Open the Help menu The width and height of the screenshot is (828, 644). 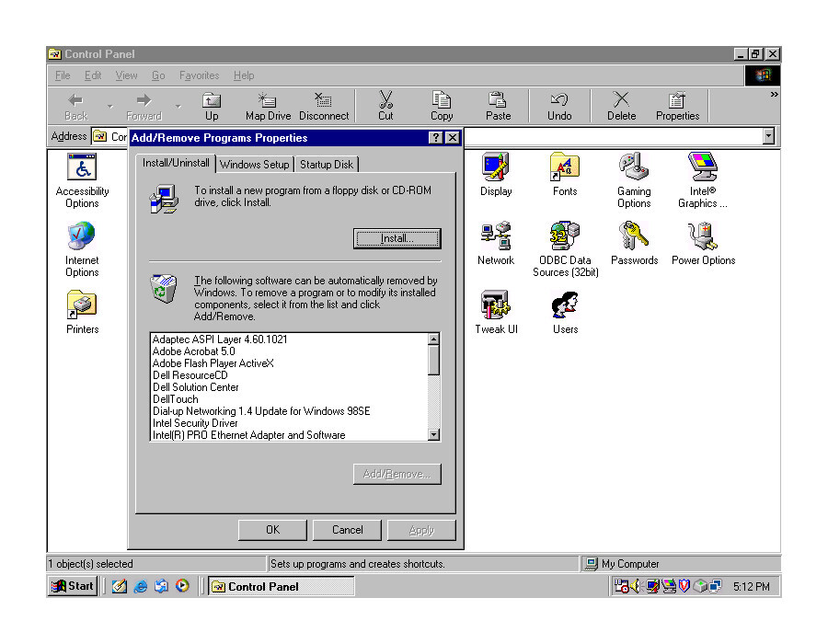tap(244, 75)
